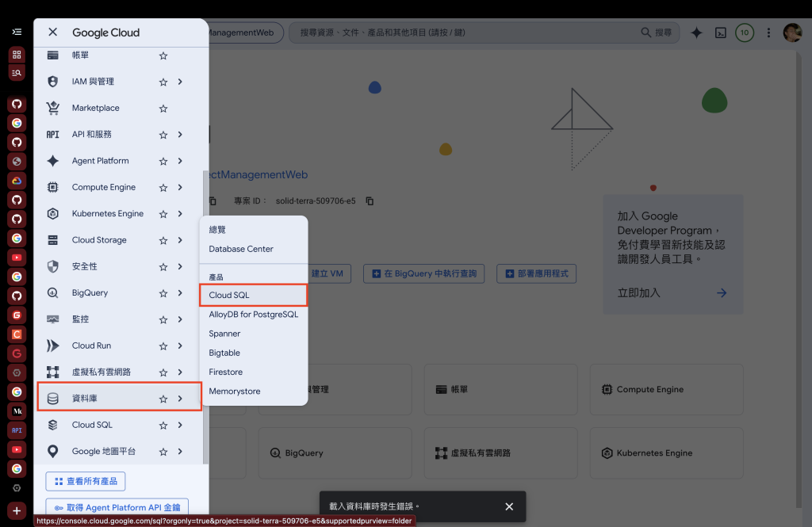Click 查看所有產品 button
Screen dimensions: 812x527
coord(86,482)
